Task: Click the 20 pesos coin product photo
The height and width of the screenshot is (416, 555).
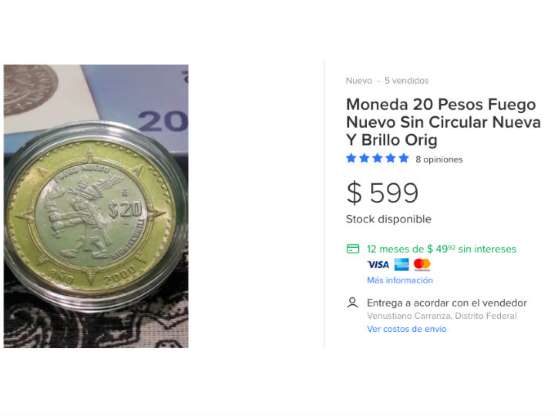Action: pos(96,206)
